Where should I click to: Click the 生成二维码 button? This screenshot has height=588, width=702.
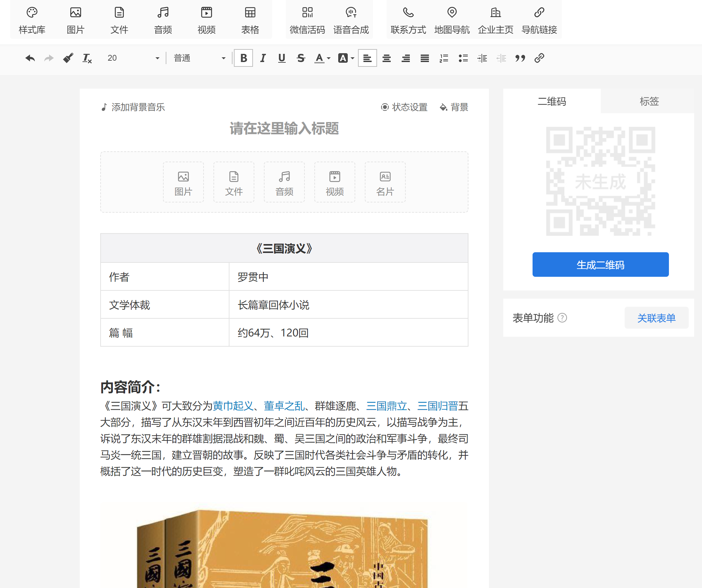pos(600,265)
